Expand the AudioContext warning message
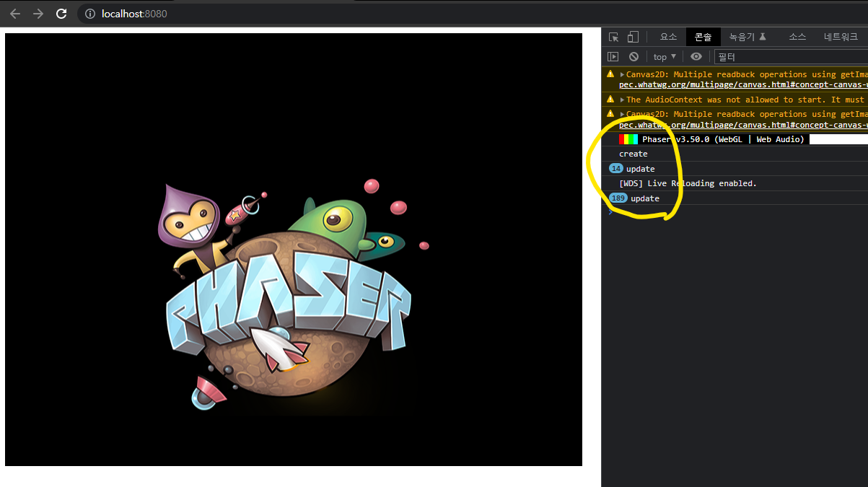The height and width of the screenshot is (487, 868). coord(622,100)
